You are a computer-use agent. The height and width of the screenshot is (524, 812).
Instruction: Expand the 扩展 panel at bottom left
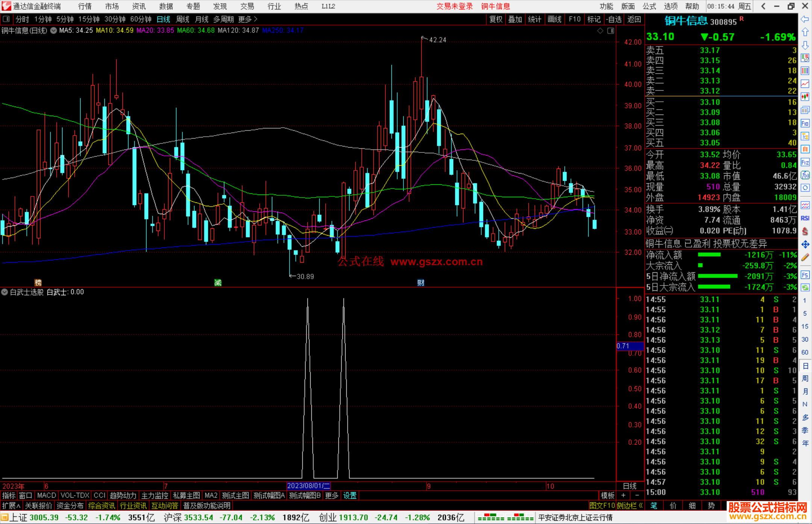tap(11, 506)
